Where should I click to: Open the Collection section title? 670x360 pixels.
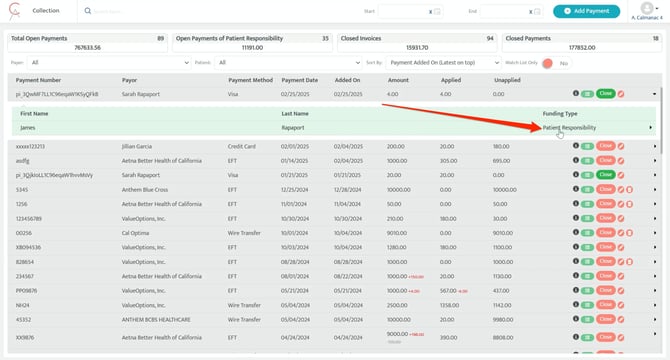point(46,11)
